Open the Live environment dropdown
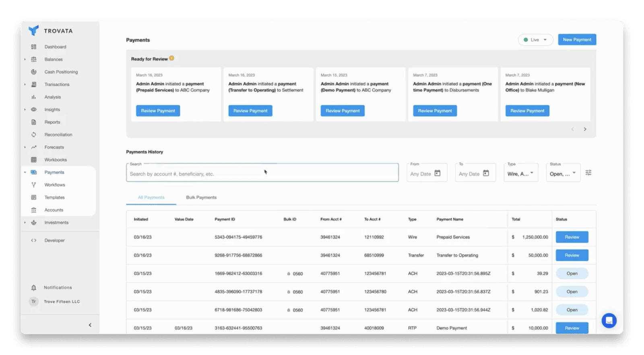 [535, 40]
